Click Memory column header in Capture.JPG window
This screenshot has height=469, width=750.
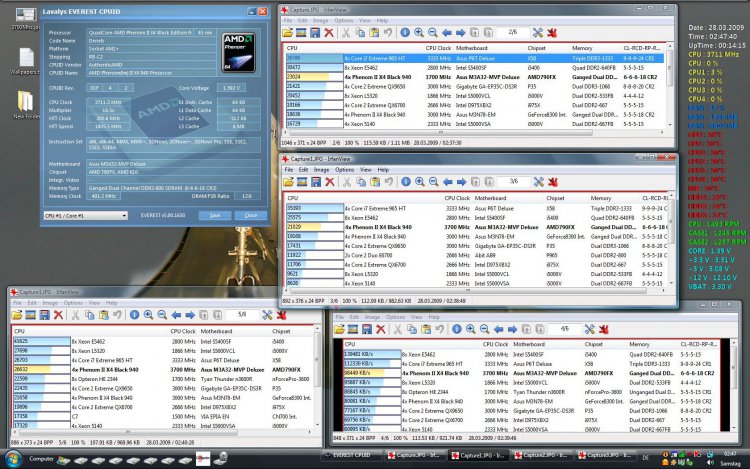click(582, 48)
